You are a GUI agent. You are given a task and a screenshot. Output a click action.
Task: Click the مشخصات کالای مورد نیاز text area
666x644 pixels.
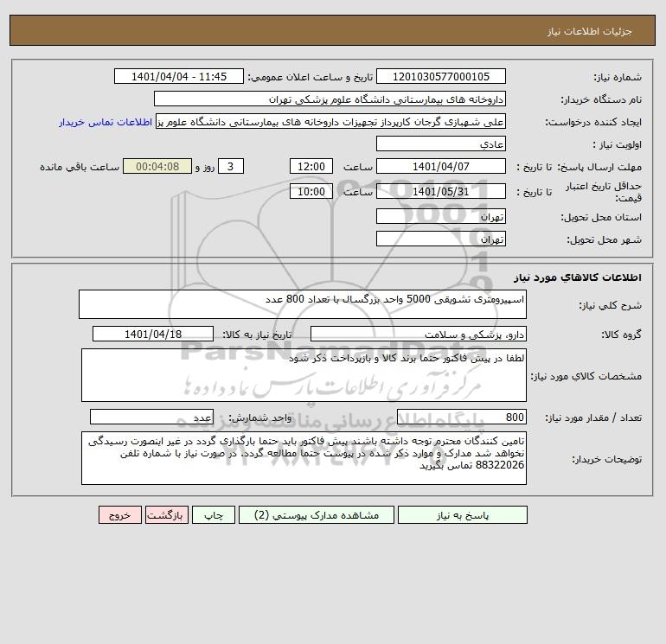tap(304, 375)
